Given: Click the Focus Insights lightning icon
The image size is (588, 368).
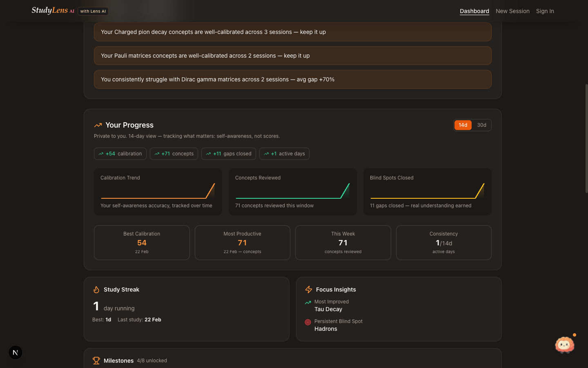Looking at the screenshot, I should [309, 289].
